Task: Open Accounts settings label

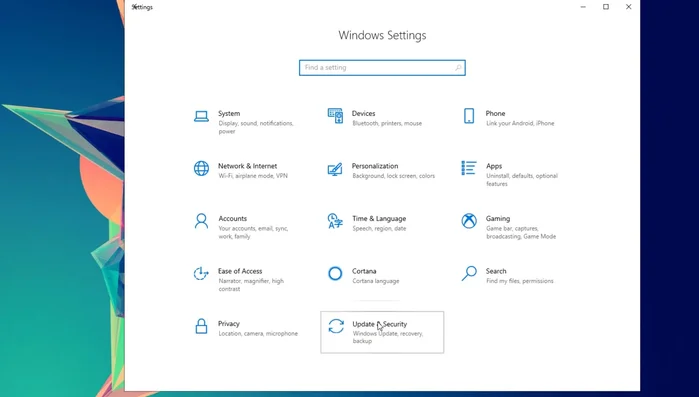Action: pos(232,219)
